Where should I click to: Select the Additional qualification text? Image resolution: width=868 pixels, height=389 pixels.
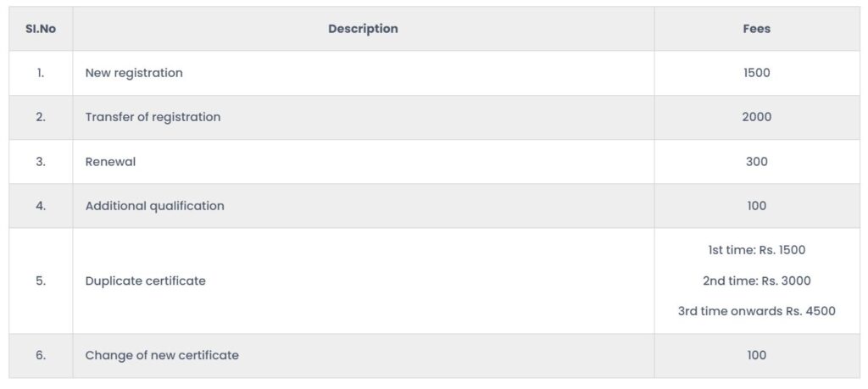[x=155, y=206]
